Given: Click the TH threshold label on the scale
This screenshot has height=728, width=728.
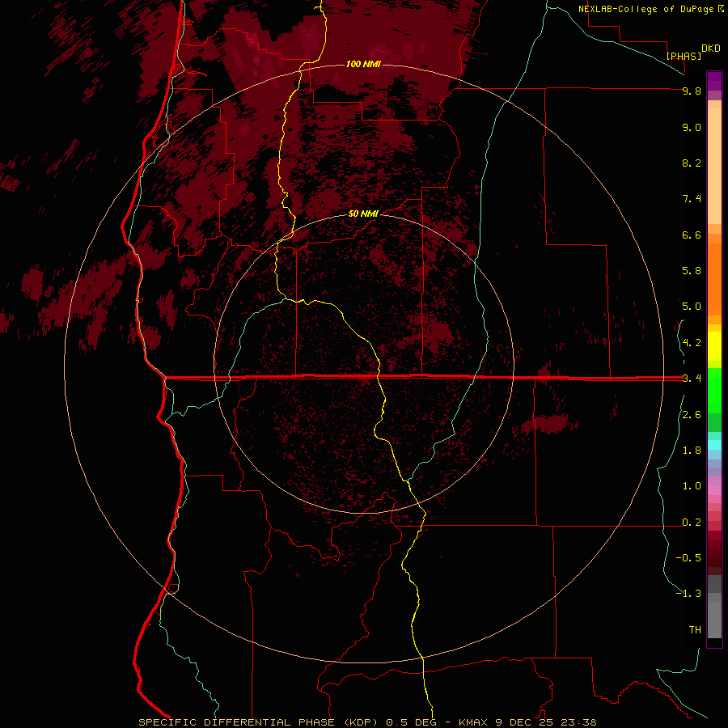Looking at the screenshot, I should point(695,630).
